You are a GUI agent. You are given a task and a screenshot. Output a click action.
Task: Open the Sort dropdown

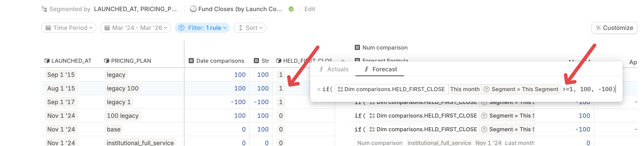click(x=250, y=28)
